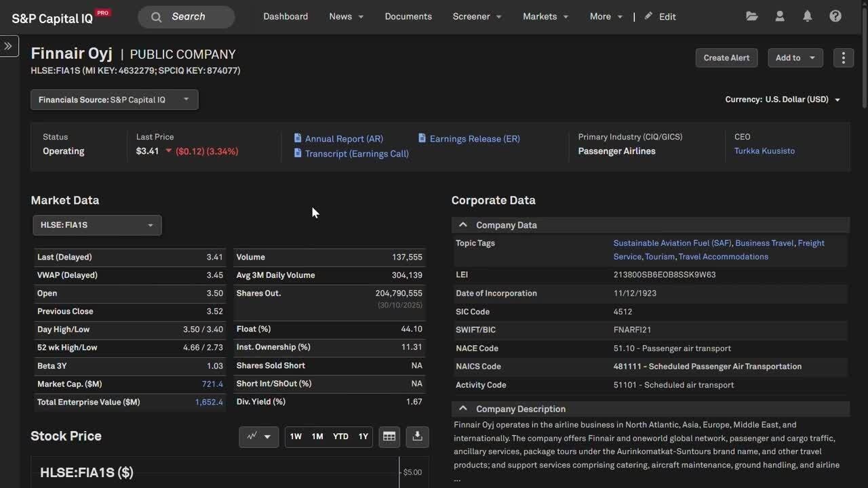
Task: Open the Tourism topic tag
Action: pyautogui.click(x=660, y=256)
